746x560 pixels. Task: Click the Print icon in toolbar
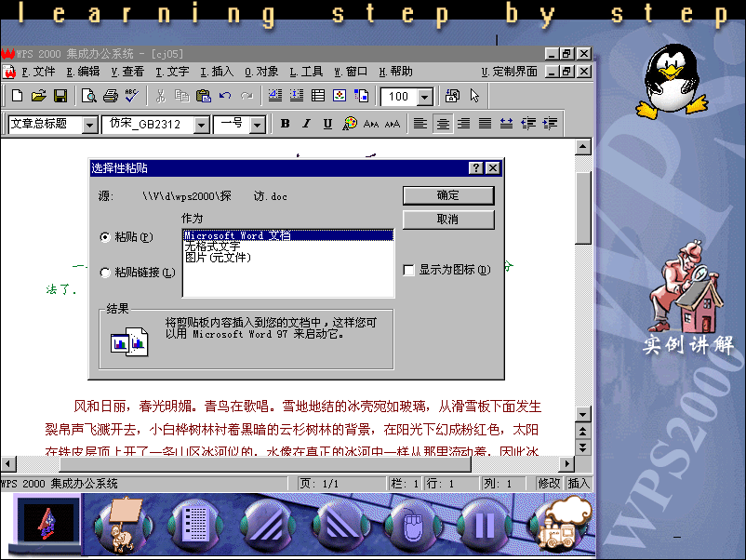point(110,96)
